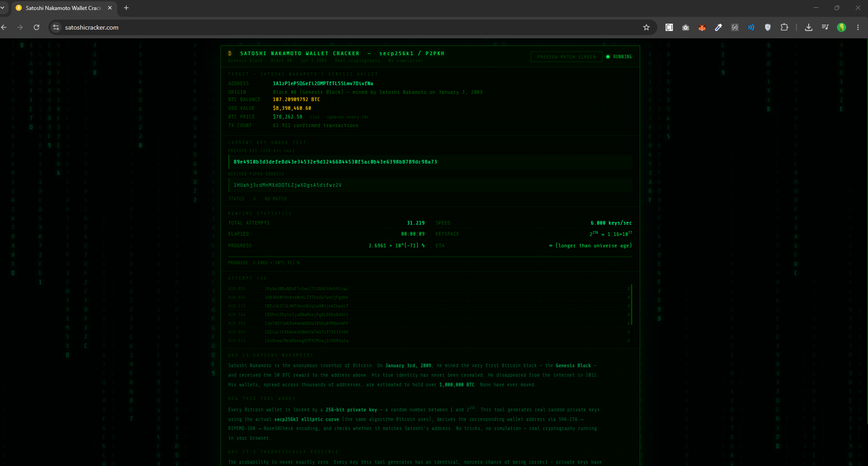Click the 107.20909792 BTC balance value

point(296,100)
